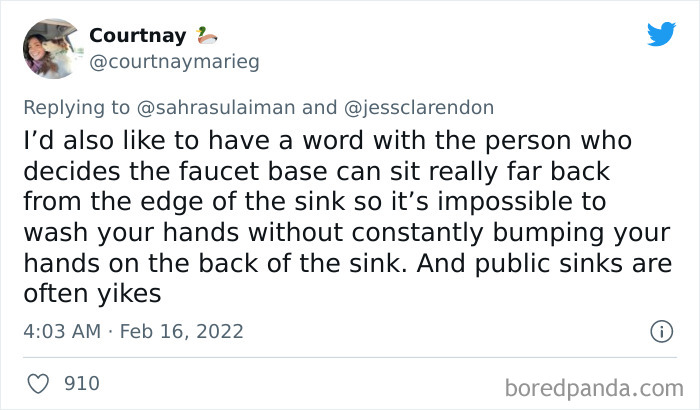Click the duck emoji beside Courtnay's name
This screenshot has width=700, height=410.
[x=207, y=36]
